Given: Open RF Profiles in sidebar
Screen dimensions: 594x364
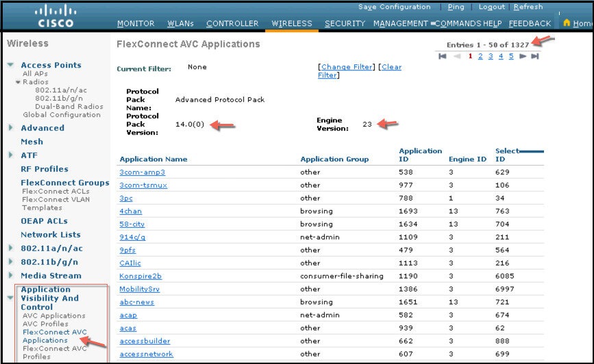Looking at the screenshot, I should pyautogui.click(x=45, y=169).
